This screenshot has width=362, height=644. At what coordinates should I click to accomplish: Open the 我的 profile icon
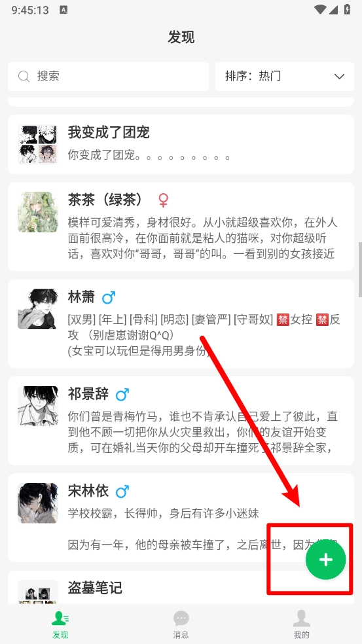[x=301, y=618]
